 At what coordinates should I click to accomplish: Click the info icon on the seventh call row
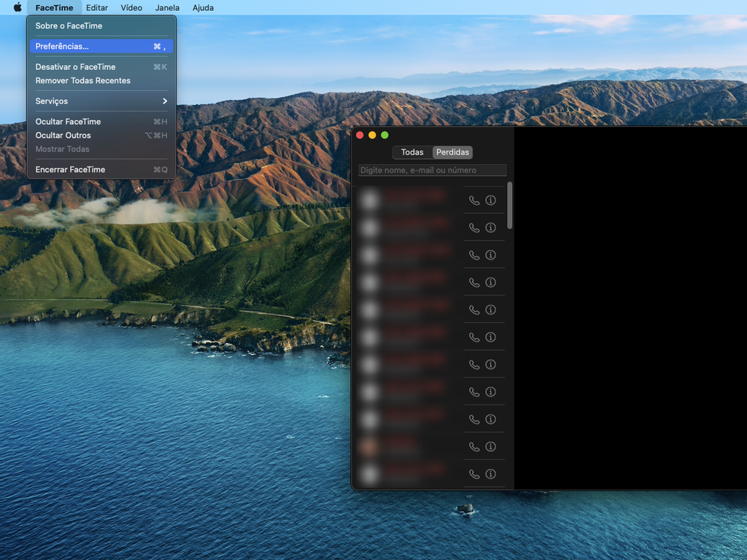pyautogui.click(x=490, y=365)
